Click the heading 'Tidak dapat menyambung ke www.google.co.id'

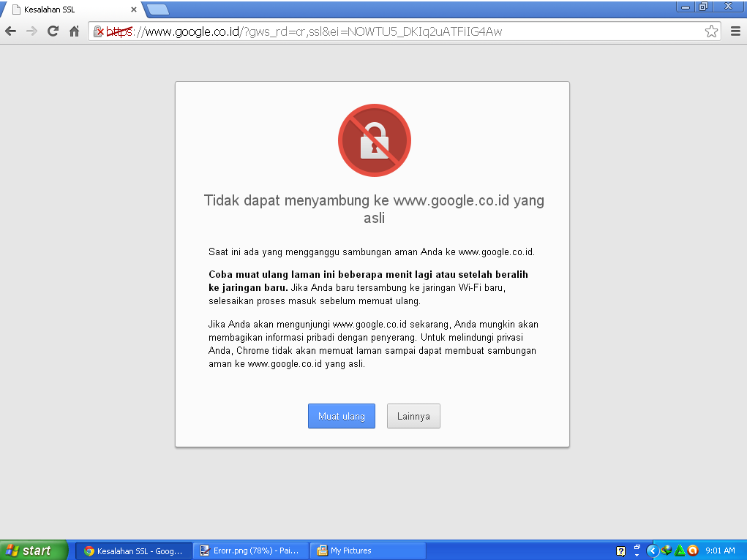(374, 209)
